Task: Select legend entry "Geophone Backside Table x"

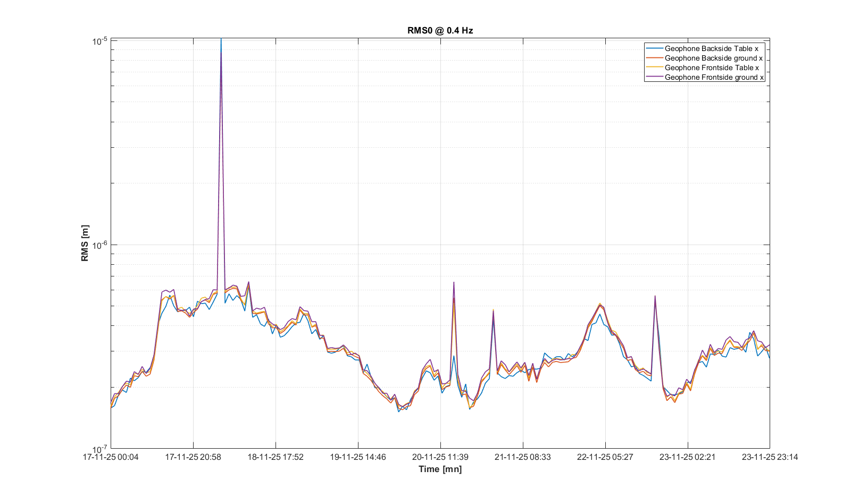Action: pyautogui.click(x=711, y=48)
